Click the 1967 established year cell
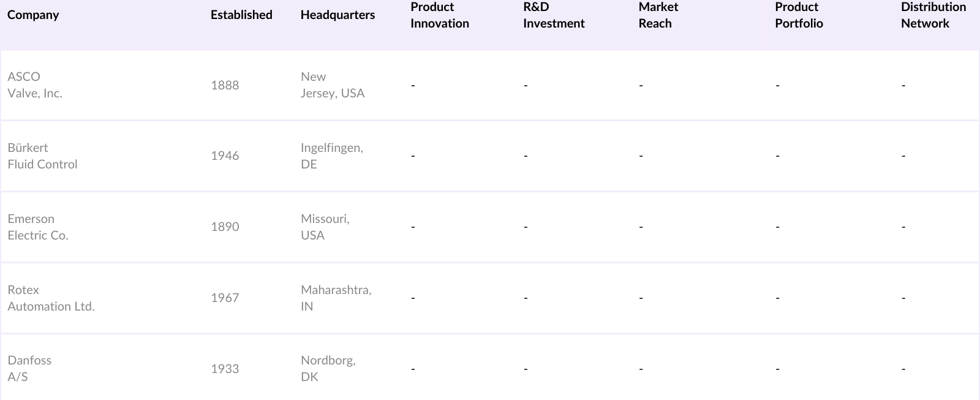 pyautogui.click(x=225, y=298)
